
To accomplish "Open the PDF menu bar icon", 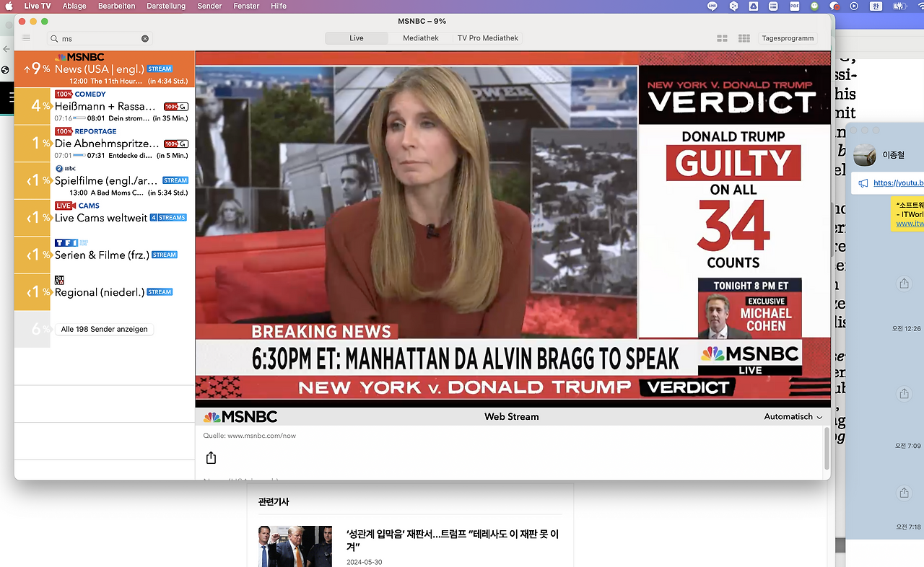I will pyautogui.click(x=794, y=6).
